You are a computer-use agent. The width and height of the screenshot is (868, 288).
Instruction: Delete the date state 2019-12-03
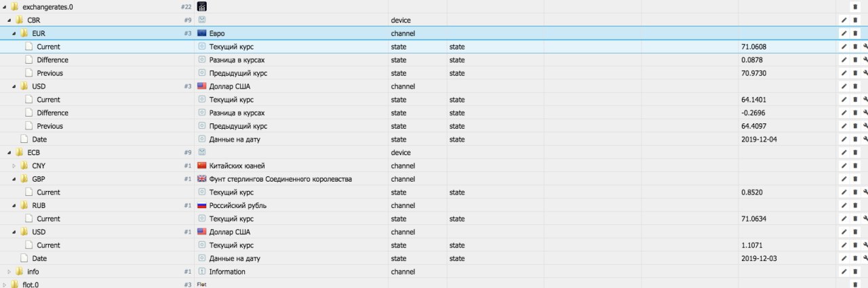(x=855, y=258)
